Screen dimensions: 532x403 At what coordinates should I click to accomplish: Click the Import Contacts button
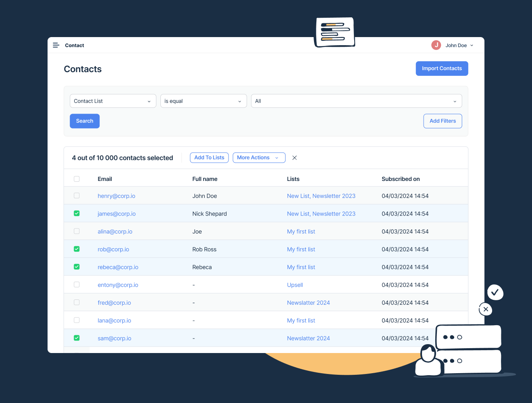tap(442, 69)
